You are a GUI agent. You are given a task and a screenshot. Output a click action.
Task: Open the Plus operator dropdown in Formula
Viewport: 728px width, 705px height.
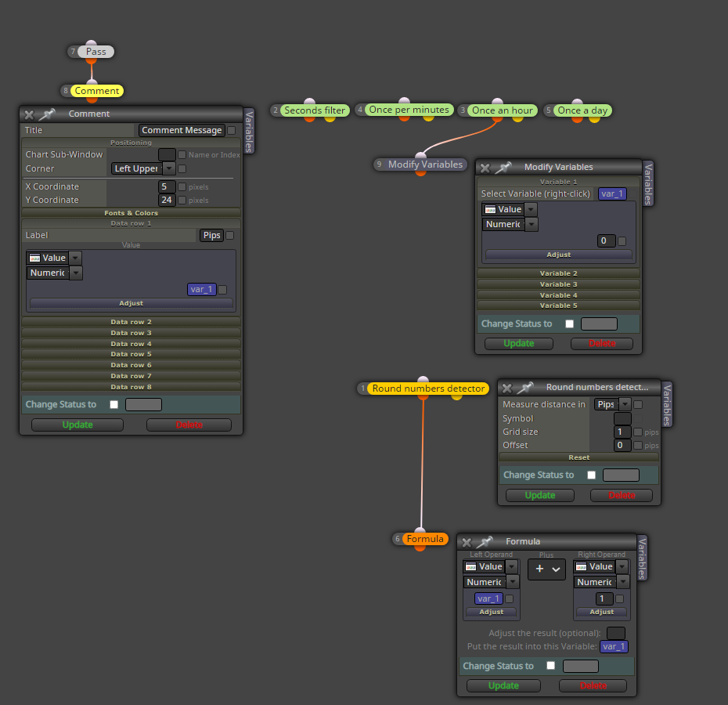[x=546, y=569]
